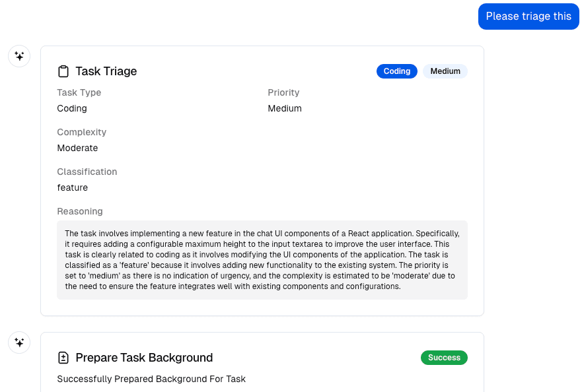The image size is (582, 392).
Task: Click the Please triage this button
Action: 528,16
